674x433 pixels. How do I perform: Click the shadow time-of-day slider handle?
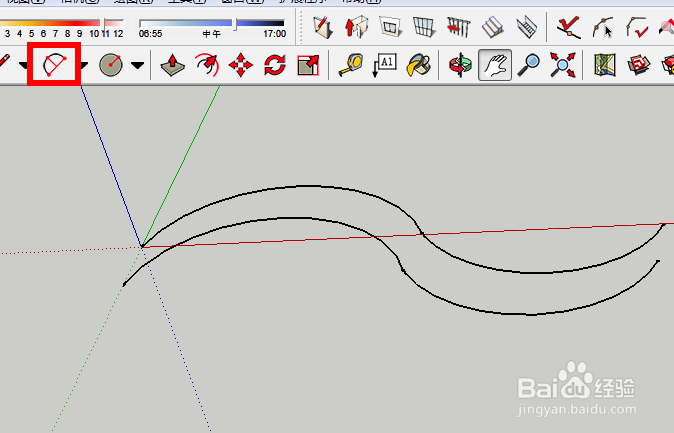click(234, 23)
